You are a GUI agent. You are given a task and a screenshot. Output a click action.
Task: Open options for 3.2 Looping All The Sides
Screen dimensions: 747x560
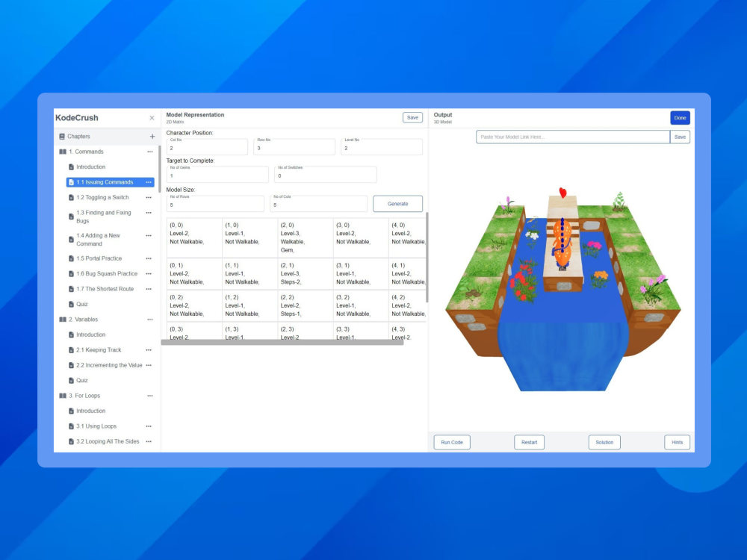(149, 441)
